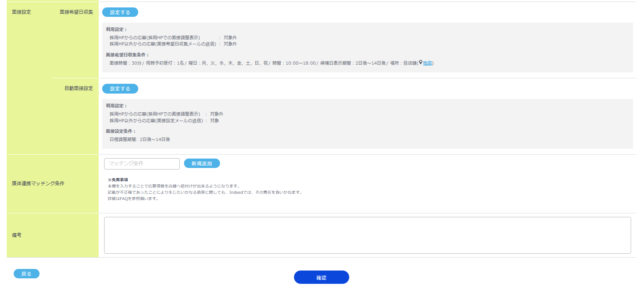Screen dimensions: 644x285
Task: Click the map pin icon beside 地図
Action: click(420, 63)
